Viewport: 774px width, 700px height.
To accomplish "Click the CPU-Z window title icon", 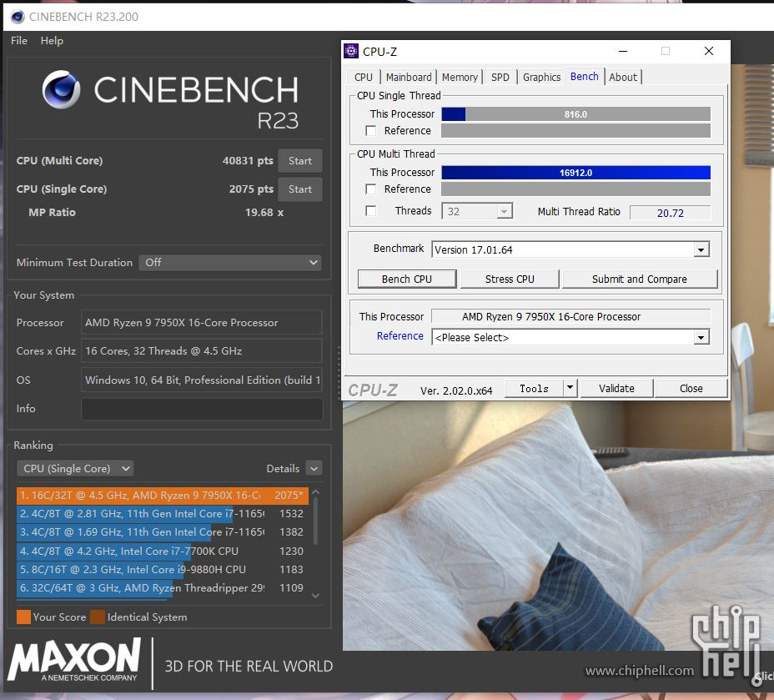I will tap(351, 51).
